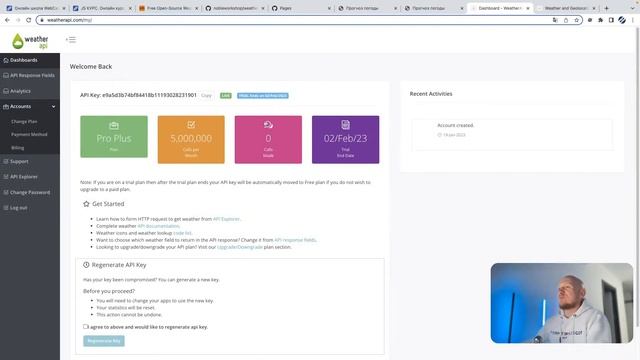Reload the page with the refresh icon

[x=29, y=20]
